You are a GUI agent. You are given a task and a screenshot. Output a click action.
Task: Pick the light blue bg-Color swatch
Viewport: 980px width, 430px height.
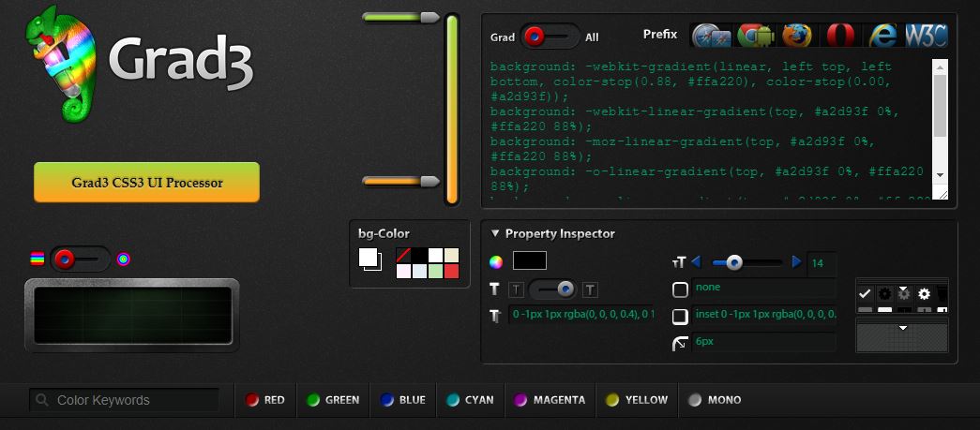point(419,271)
